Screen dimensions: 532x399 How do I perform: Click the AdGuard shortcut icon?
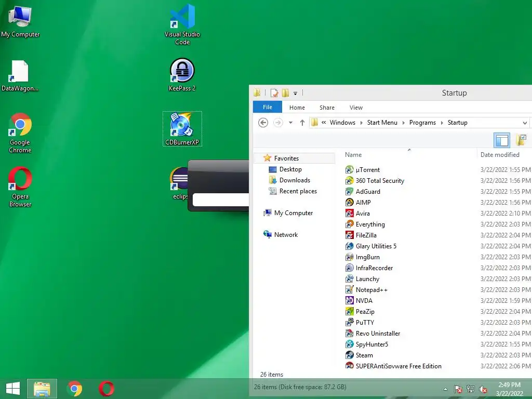350,191
